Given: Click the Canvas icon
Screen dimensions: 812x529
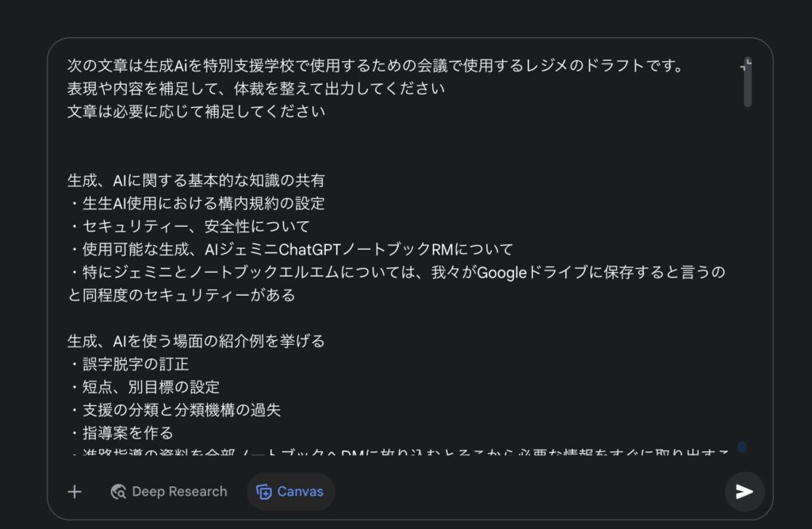Looking at the screenshot, I should 263,492.
